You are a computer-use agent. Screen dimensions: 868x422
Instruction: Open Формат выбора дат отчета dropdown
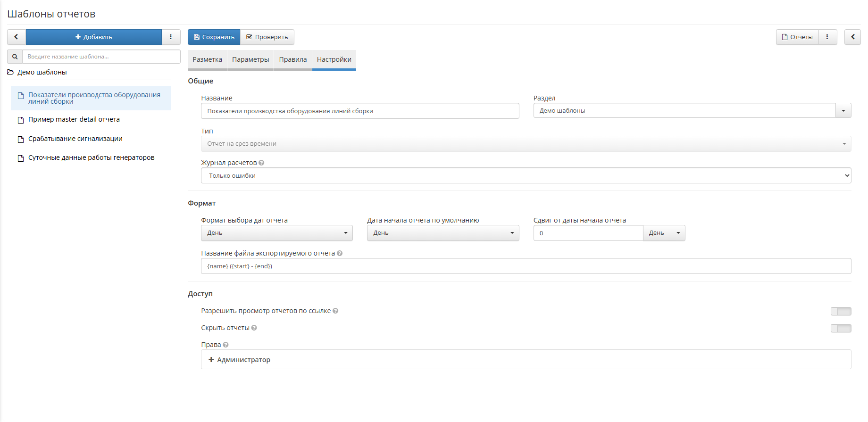[277, 233]
